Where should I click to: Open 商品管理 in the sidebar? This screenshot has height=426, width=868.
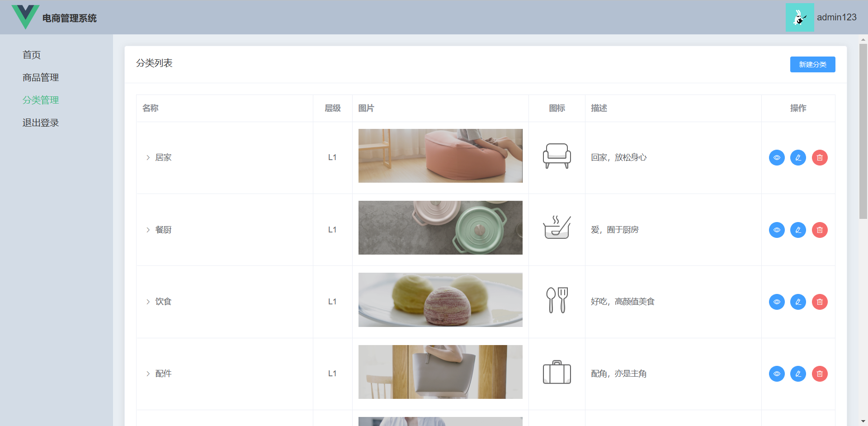41,77
